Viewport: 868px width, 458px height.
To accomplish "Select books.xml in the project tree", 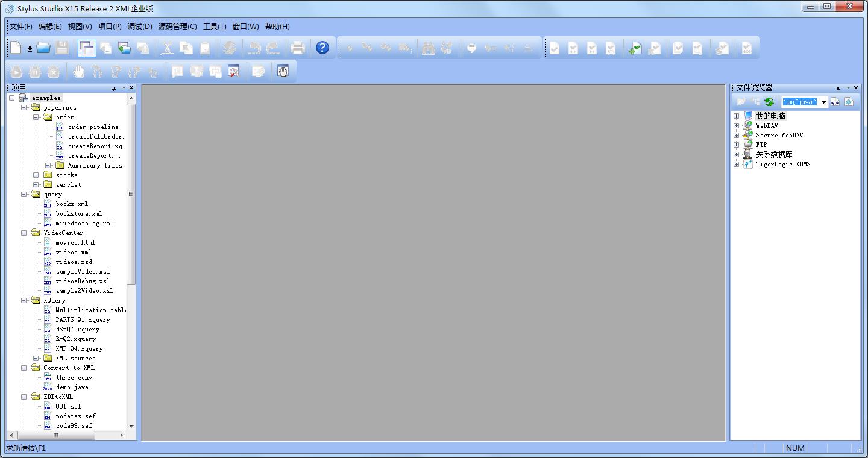I will (x=72, y=204).
